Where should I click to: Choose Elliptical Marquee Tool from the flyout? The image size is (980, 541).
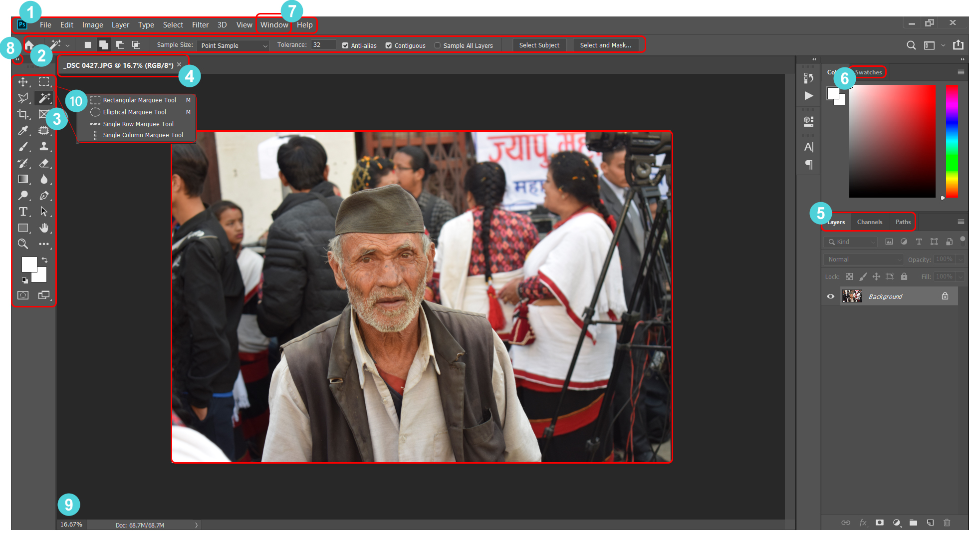[134, 112]
